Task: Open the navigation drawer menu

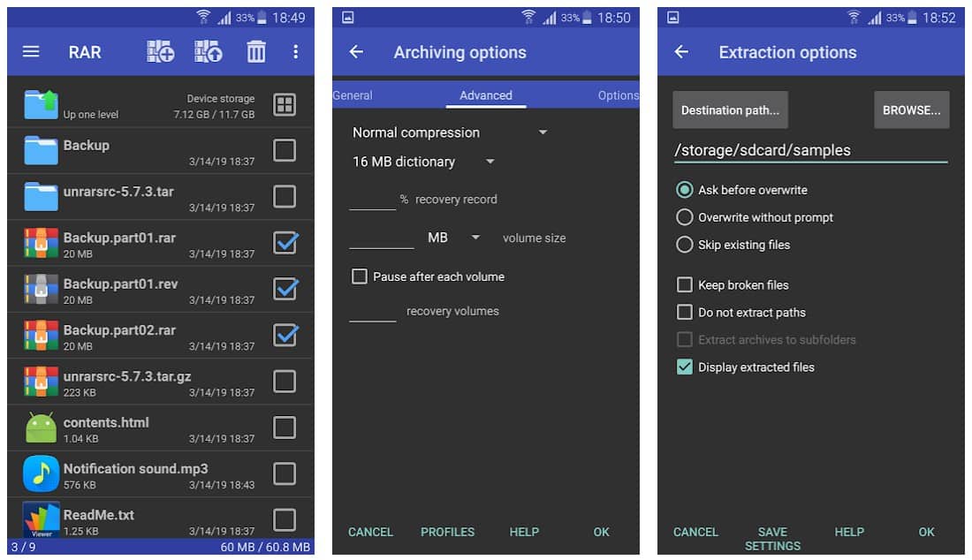Action: click(30, 51)
